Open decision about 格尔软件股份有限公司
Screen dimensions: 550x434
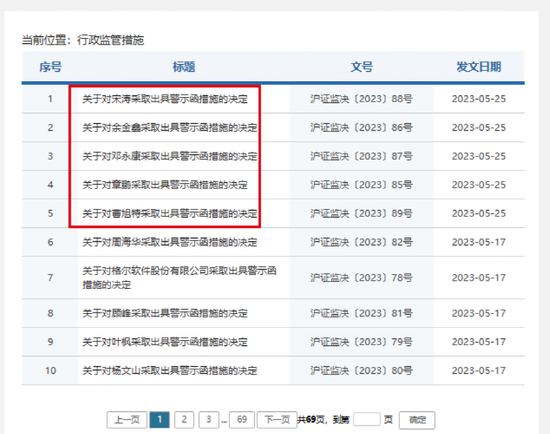point(180,278)
